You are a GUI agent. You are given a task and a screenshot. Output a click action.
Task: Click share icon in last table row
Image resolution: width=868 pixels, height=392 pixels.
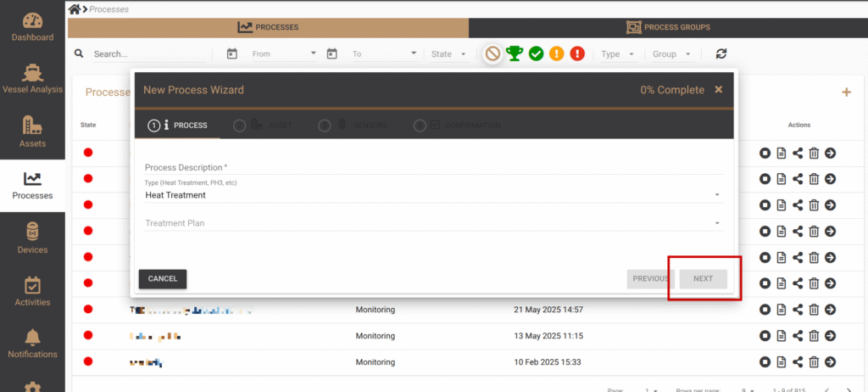(x=797, y=362)
